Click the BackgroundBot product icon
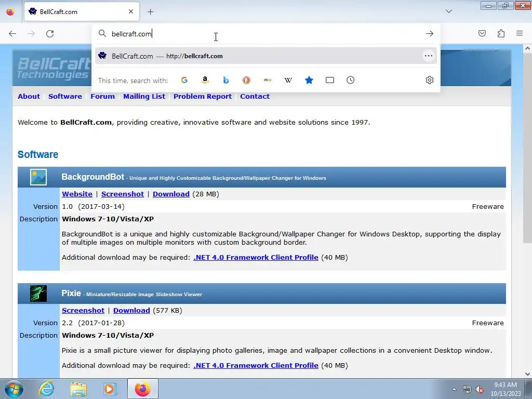The width and height of the screenshot is (532, 399). click(x=38, y=177)
